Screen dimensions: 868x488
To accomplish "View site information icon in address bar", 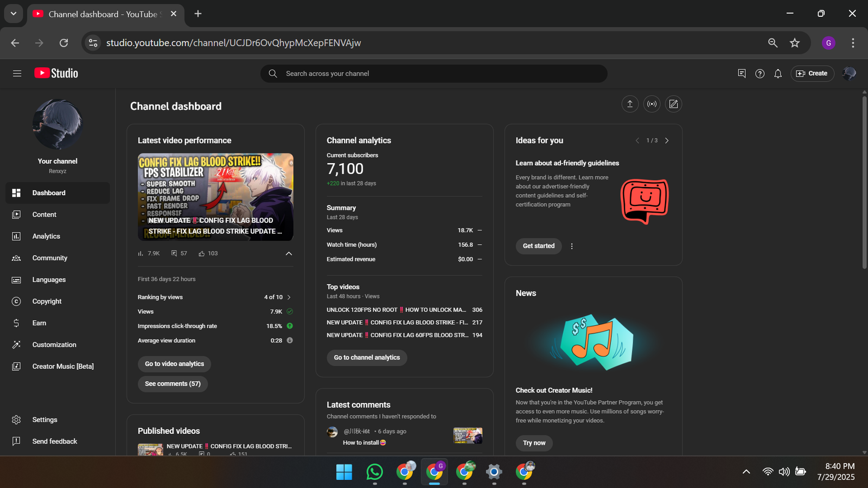I will pyautogui.click(x=93, y=43).
